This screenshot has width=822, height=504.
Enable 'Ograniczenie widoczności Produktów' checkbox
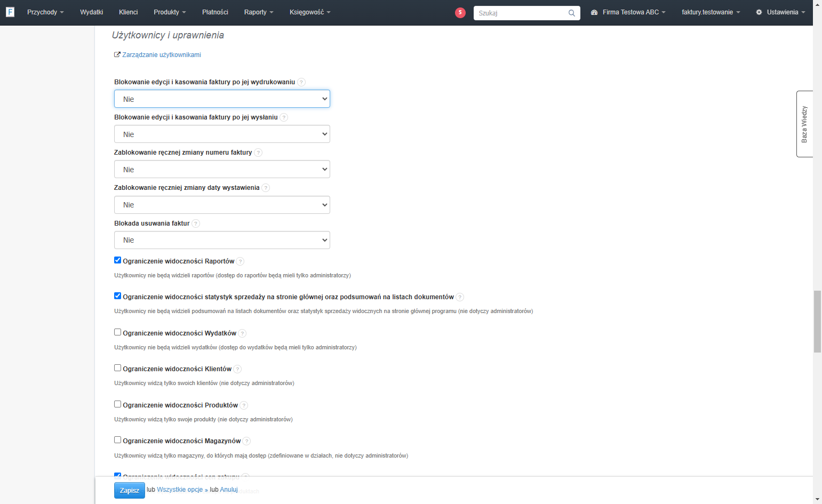point(118,404)
